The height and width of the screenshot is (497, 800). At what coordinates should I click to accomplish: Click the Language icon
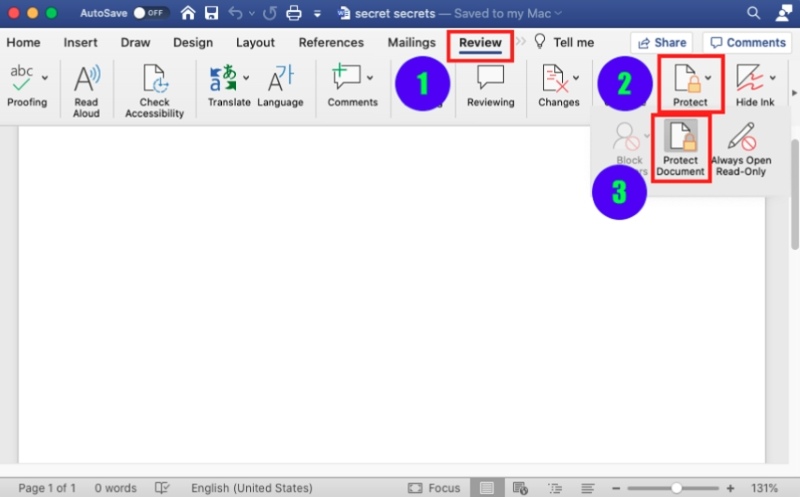[280, 78]
